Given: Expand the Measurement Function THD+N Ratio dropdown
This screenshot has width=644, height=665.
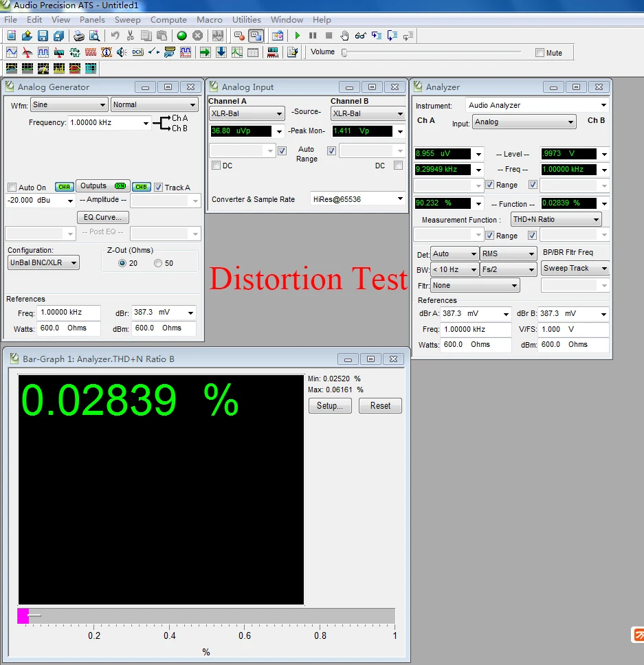Looking at the screenshot, I should pyautogui.click(x=556, y=220).
